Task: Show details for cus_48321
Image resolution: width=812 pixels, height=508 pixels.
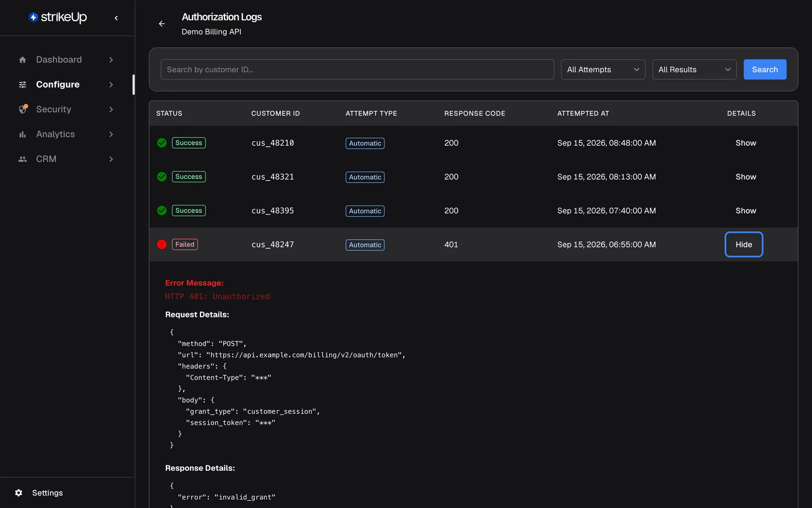Action: pos(746,177)
